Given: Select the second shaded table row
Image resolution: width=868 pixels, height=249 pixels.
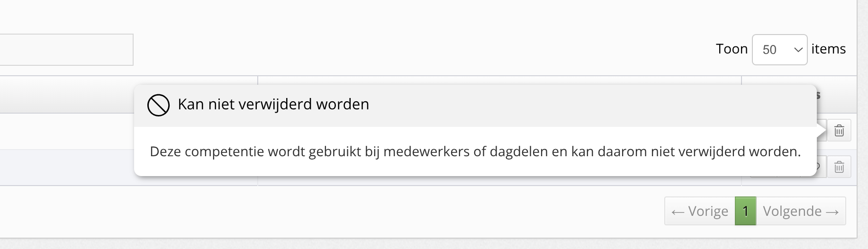Looking at the screenshot, I should [x=66, y=168].
